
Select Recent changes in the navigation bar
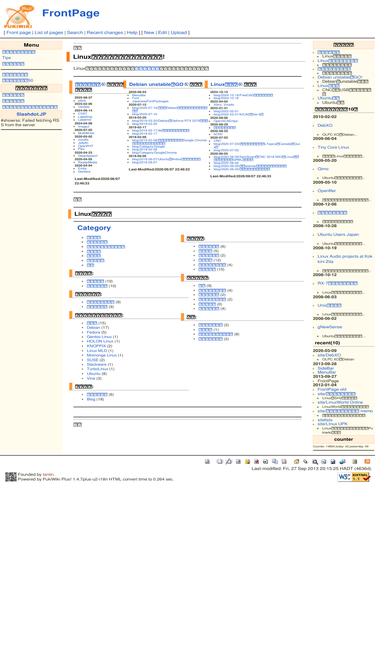click(105, 32)
